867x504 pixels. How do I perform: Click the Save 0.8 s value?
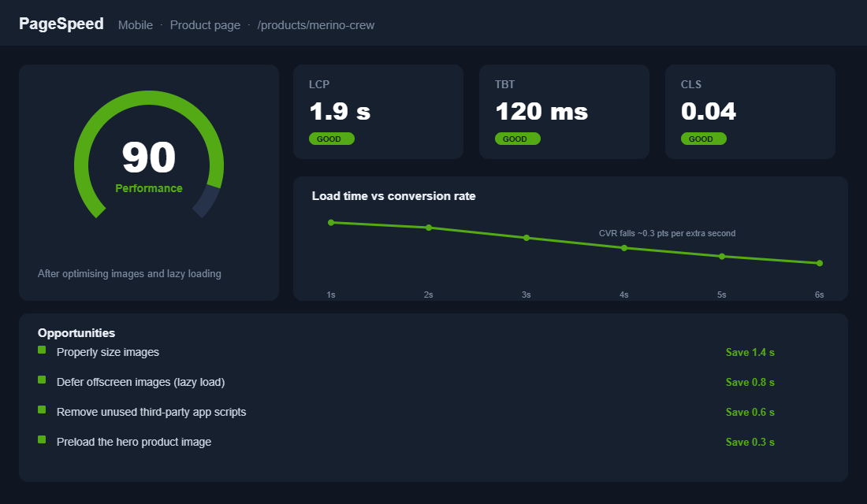coord(750,383)
